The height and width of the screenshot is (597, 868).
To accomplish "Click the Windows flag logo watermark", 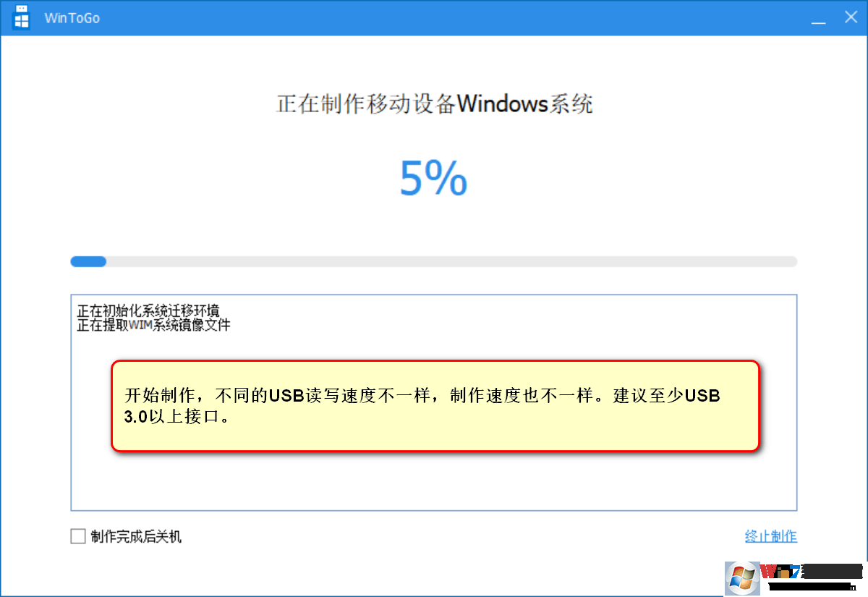I will 742,577.
